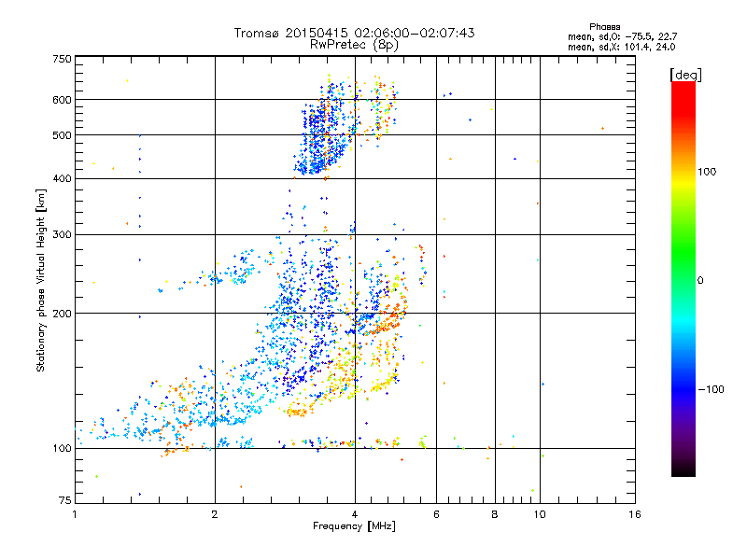
Task: Click y-axis tick label '400'
Action: tap(62, 178)
